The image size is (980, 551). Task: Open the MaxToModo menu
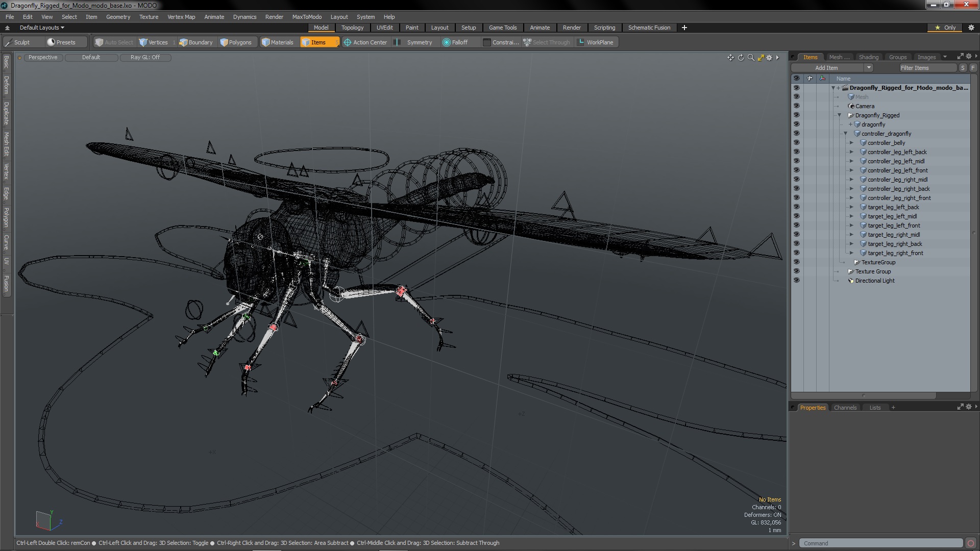tap(307, 17)
